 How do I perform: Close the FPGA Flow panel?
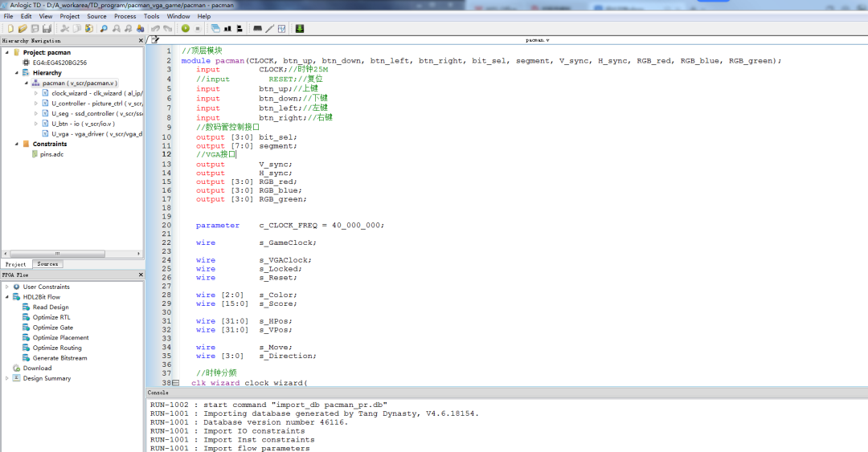[x=141, y=275]
